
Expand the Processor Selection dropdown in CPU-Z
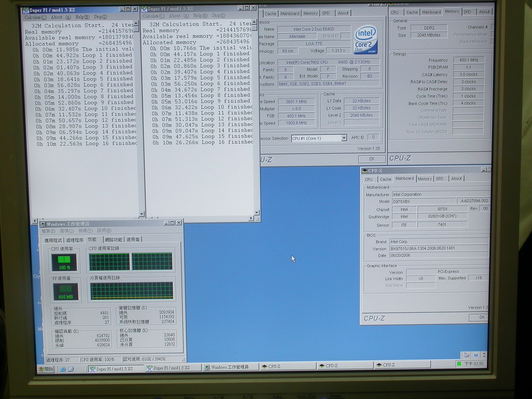[x=344, y=138]
